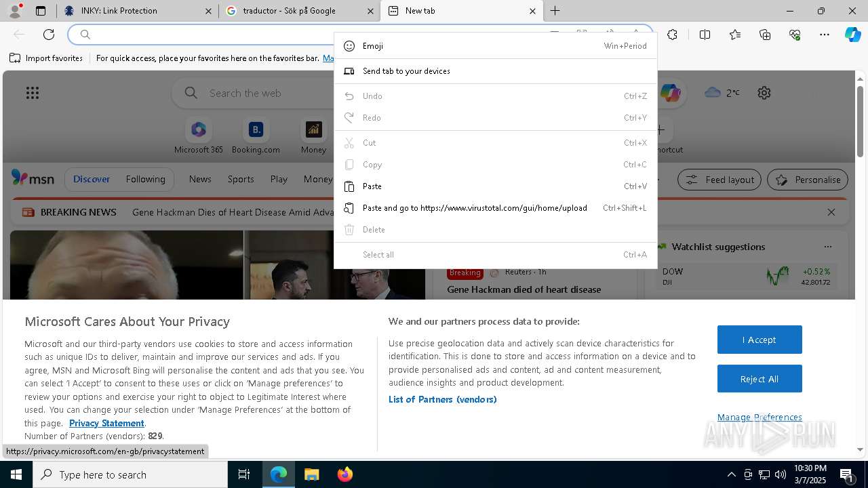
Task: Open Collections icon in toolbar
Action: [x=765, y=35]
